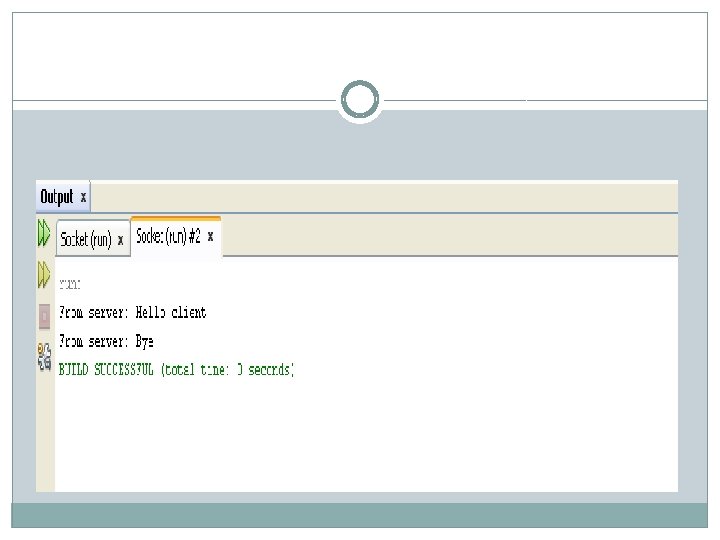The image size is (720, 540).
Task: Open the output settings wrench icon
Action: (x=44, y=357)
